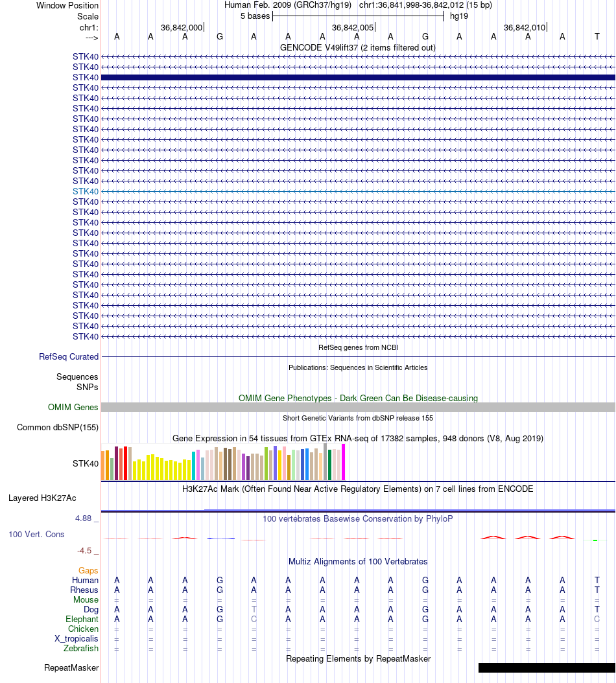Screen dimensions: 616x683
Task: Click the -4.5 lower PhyloP value
Action: click(x=84, y=551)
